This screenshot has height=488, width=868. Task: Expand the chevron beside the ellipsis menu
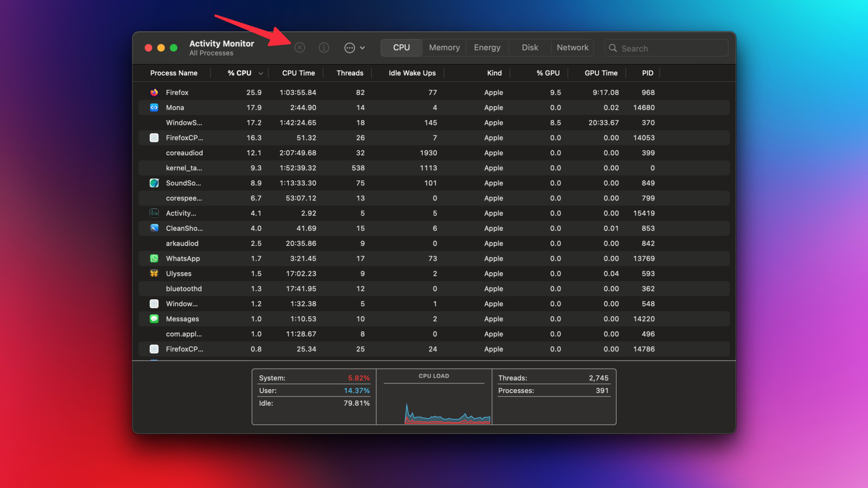coord(362,48)
